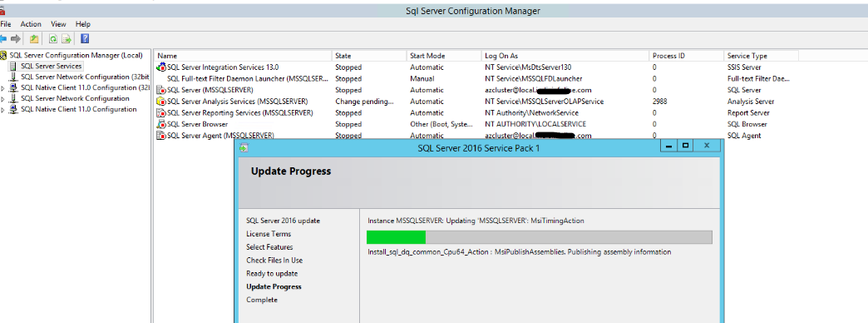Select SQL Server Services in the tree
Viewport: 868px width, 323px height.
click(x=51, y=66)
